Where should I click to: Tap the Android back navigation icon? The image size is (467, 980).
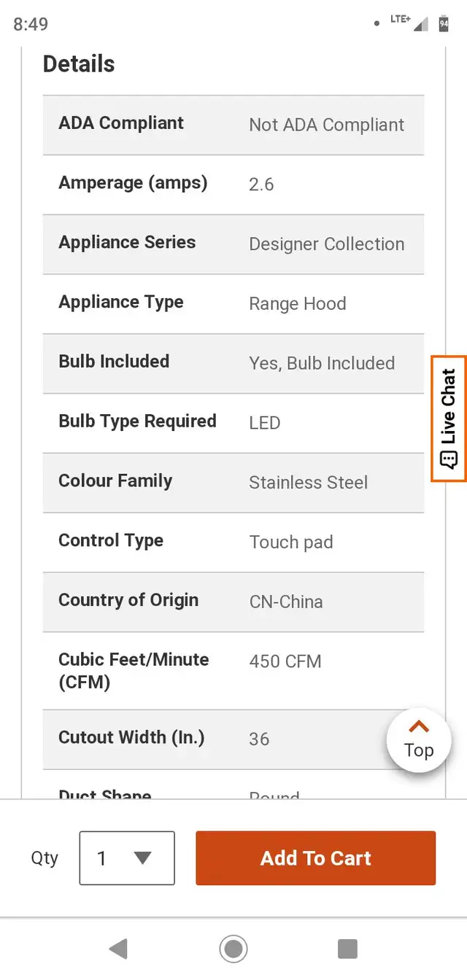pos(118,949)
